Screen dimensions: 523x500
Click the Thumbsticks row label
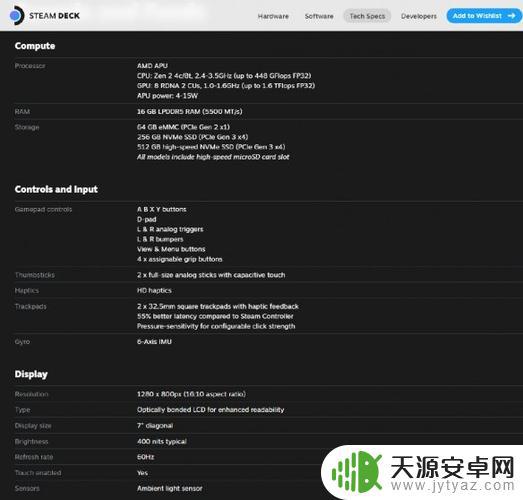click(x=35, y=275)
